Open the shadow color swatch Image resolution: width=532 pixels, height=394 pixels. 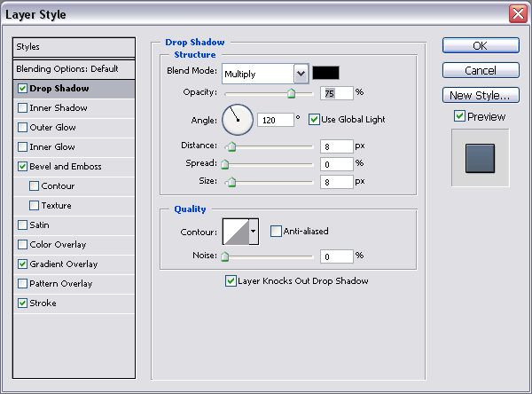click(x=325, y=73)
